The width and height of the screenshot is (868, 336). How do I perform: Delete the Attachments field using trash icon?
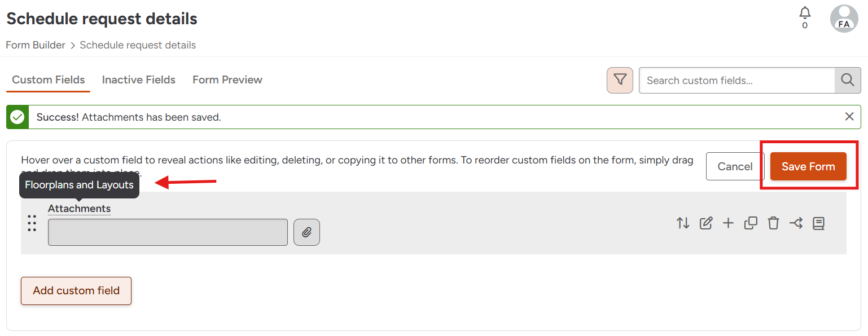point(773,223)
